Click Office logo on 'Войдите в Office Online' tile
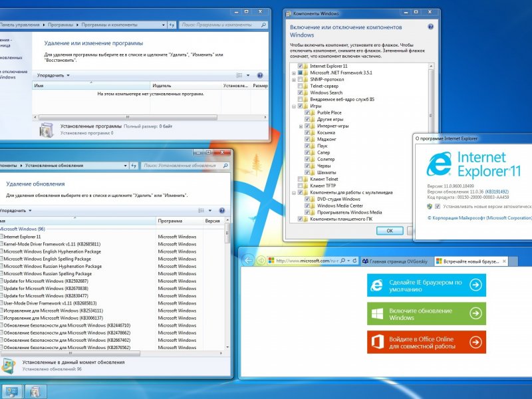Screen dimensions: 532x399 pyautogui.click(x=377, y=342)
